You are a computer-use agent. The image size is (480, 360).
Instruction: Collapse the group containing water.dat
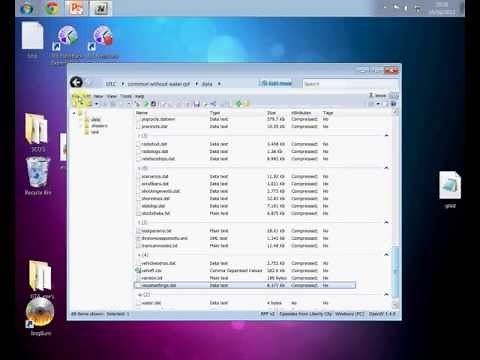[x=386, y=295]
